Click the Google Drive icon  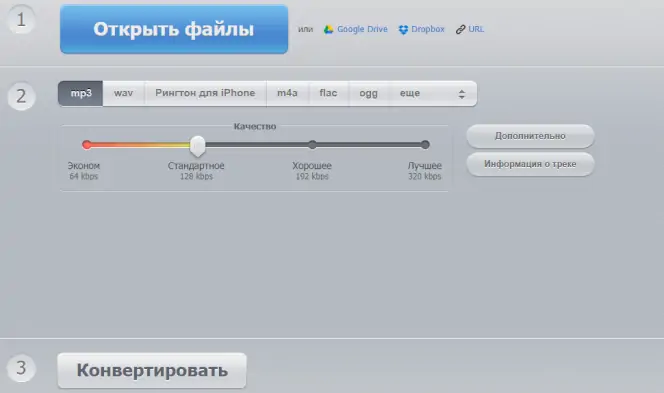(x=328, y=30)
